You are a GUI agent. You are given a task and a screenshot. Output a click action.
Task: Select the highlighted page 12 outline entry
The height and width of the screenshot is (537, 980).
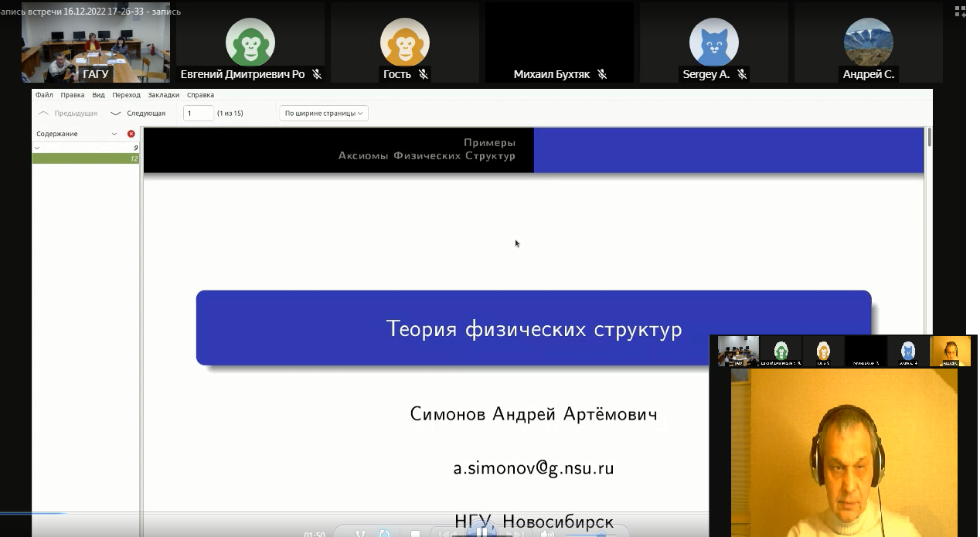click(x=85, y=158)
